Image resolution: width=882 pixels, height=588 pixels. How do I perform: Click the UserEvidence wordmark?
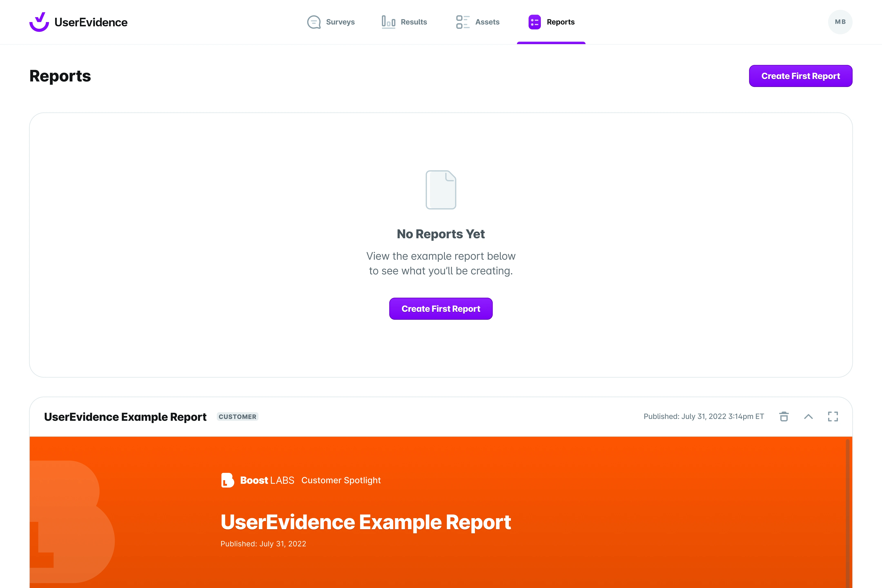pos(91,22)
